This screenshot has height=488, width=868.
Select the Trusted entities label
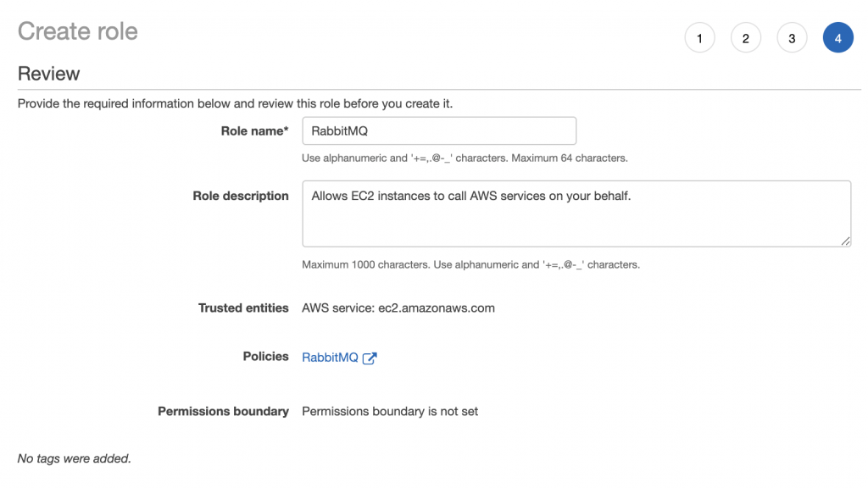pos(243,308)
